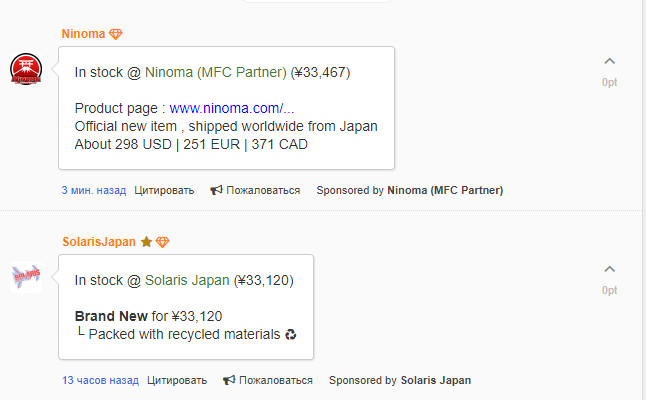Open the Ninoma (MFC Partner) shop link
This screenshot has width=646, height=400.
[x=215, y=72]
